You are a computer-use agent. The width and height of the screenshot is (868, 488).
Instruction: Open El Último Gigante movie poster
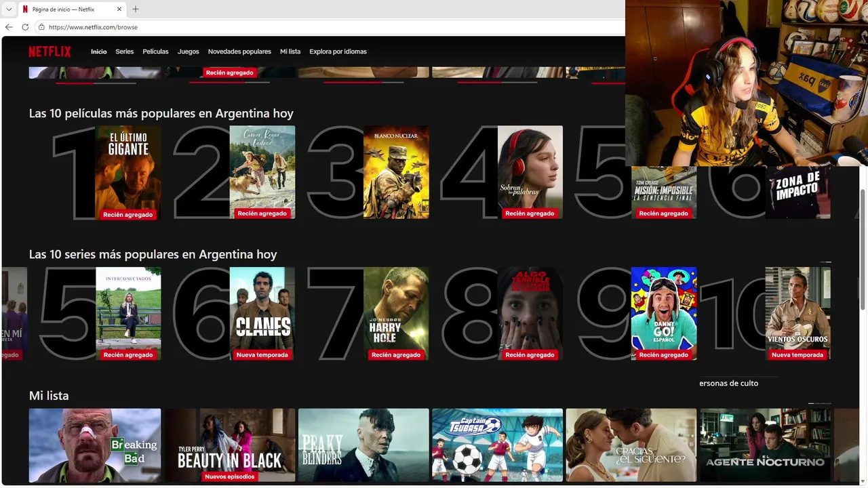point(128,172)
